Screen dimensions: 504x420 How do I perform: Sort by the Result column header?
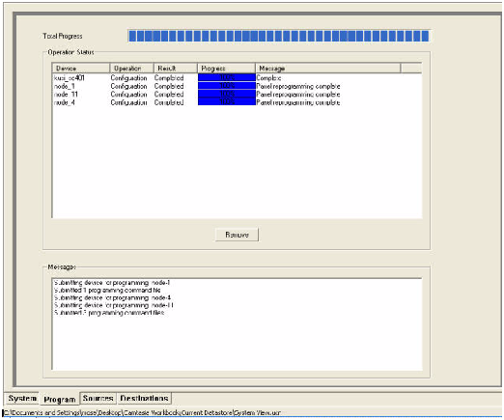coord(176,69)
